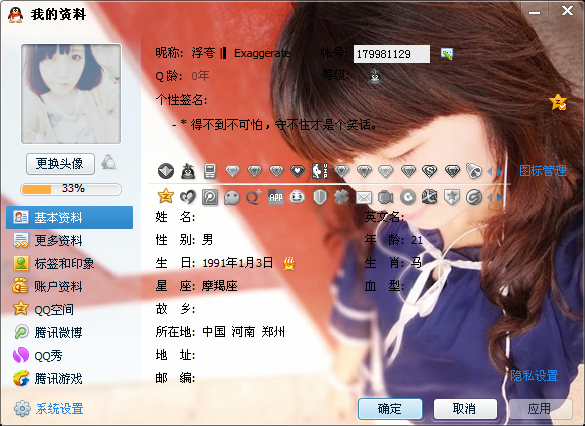
Task: Minimize the 我的资料 window
Action: [534, 12]
